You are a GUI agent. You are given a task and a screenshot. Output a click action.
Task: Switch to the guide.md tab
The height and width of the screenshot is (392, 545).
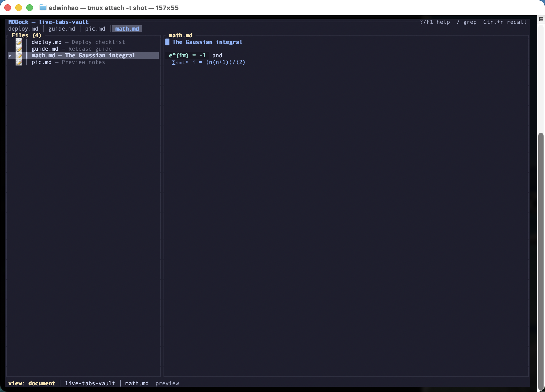[61, 29]
